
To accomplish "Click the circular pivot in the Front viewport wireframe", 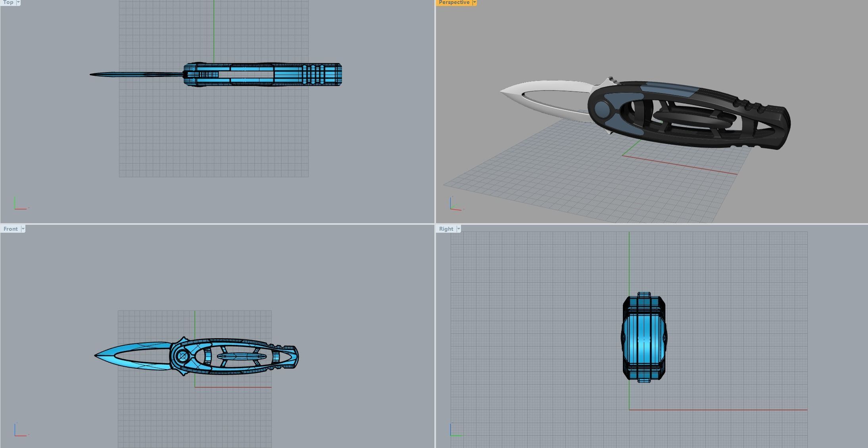I will coord(182,357).
